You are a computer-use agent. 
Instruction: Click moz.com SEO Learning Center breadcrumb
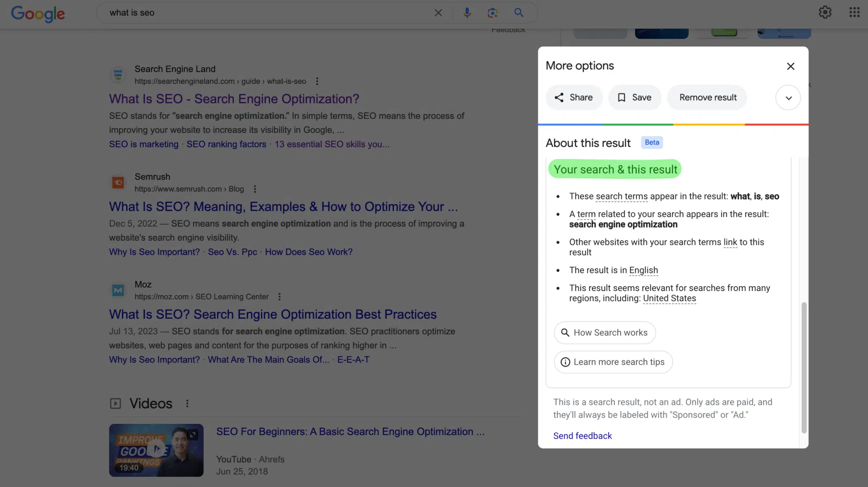coord(201,297)
